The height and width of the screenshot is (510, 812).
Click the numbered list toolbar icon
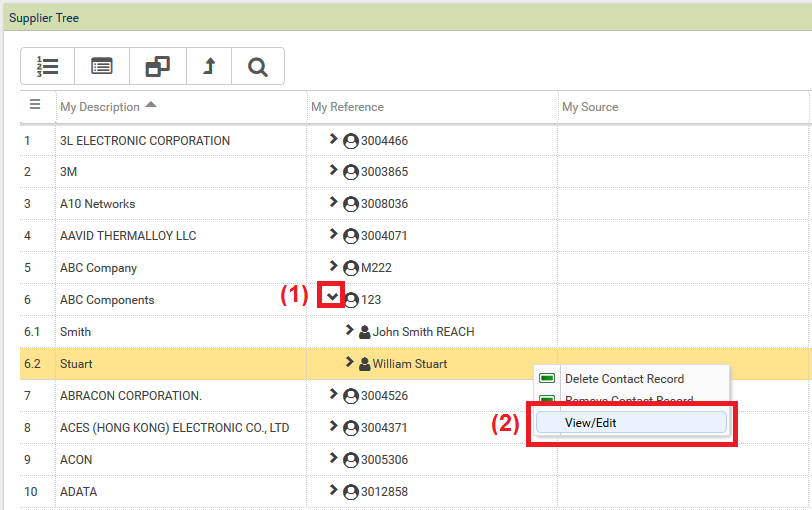point(48,67)
